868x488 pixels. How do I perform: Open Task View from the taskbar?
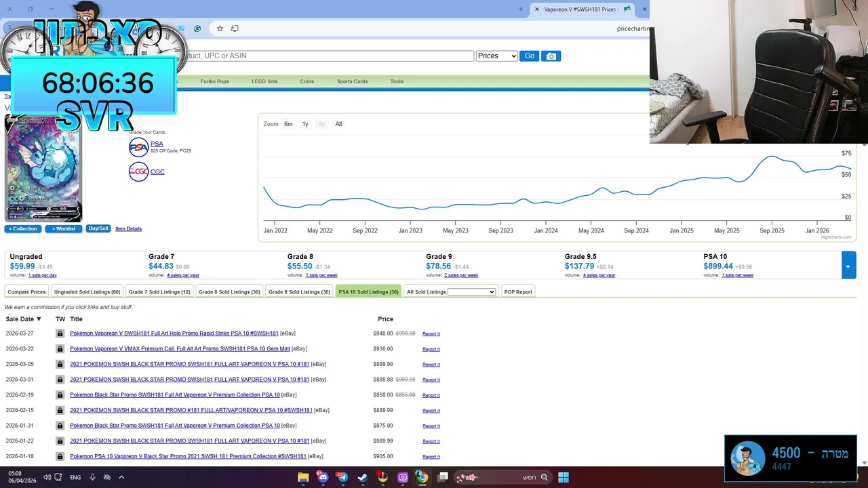[443, 477]
